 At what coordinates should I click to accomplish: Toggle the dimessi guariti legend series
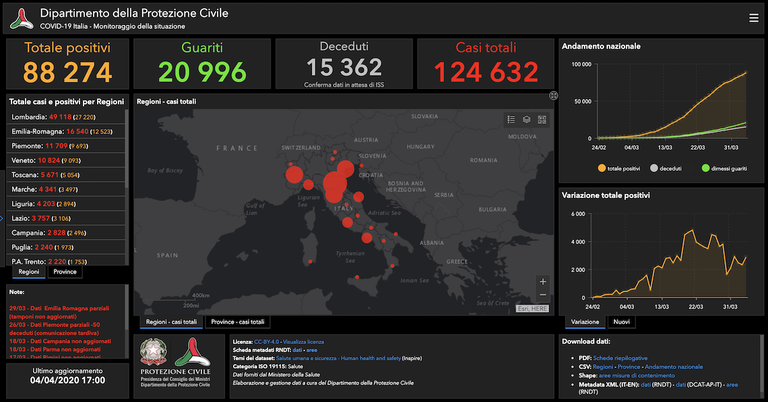pyautogui.click(x=725, y=168)
